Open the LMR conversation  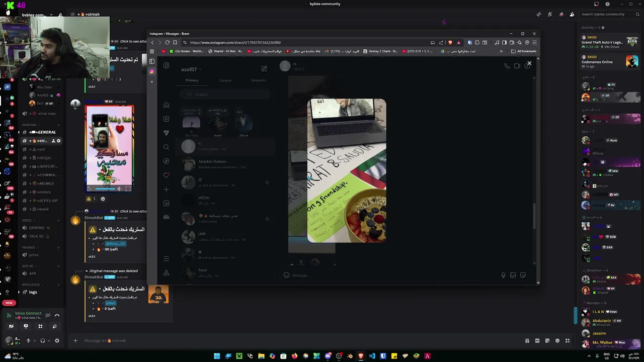(x=225, y=236)
